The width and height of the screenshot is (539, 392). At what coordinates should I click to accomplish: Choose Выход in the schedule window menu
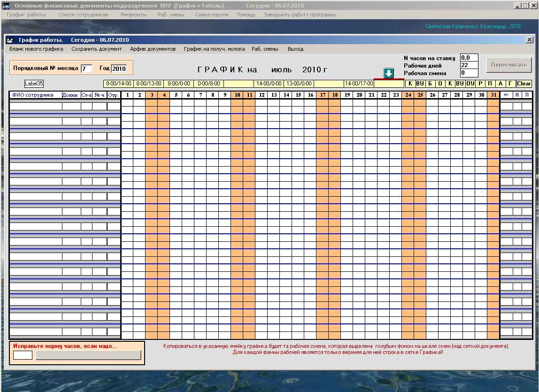click(x=296, y=49)
